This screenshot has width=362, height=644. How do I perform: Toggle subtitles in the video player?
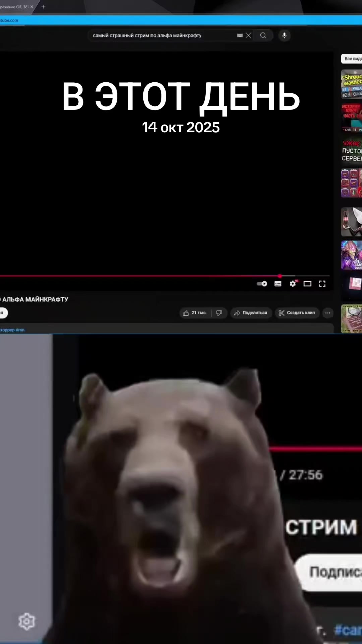click(x=278, y=284)
